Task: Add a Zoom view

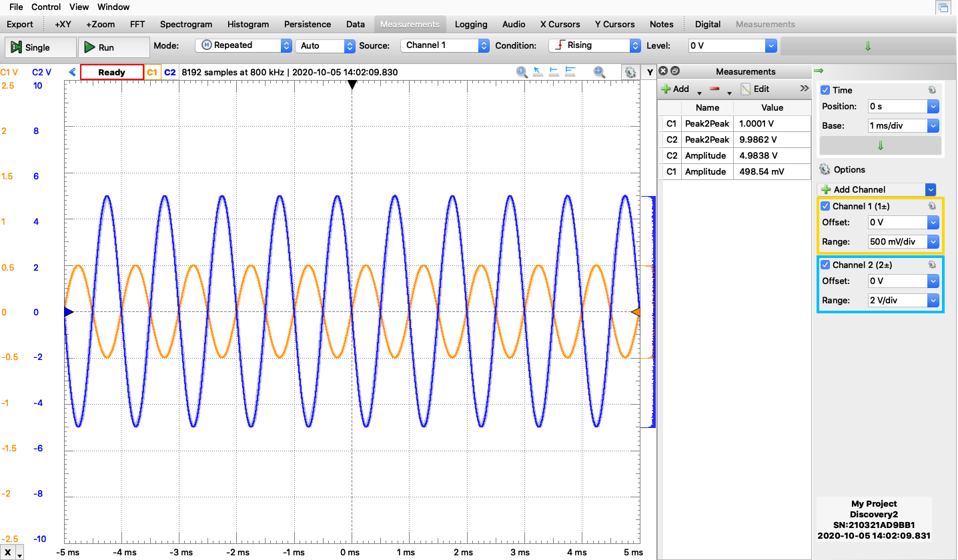Action: (100, 24)
